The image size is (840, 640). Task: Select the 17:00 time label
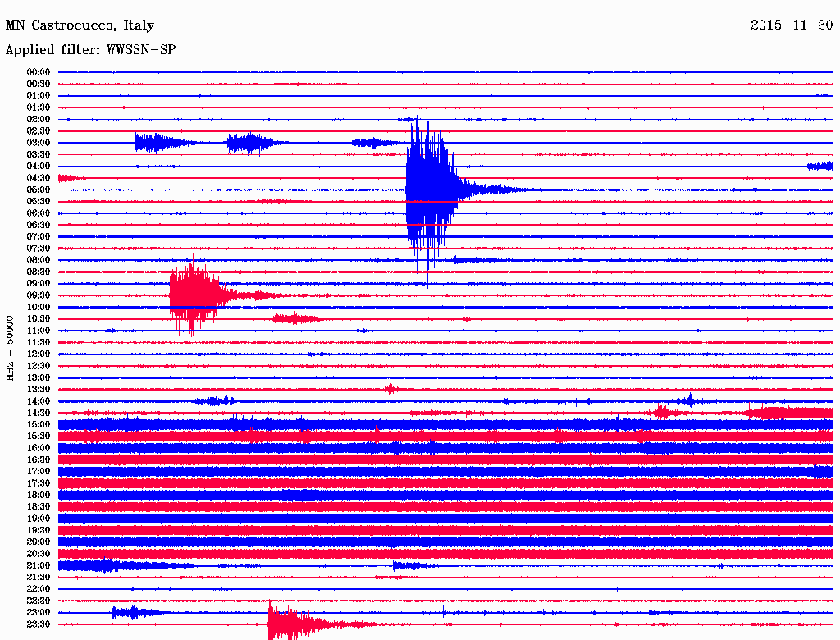coord(39,472)
